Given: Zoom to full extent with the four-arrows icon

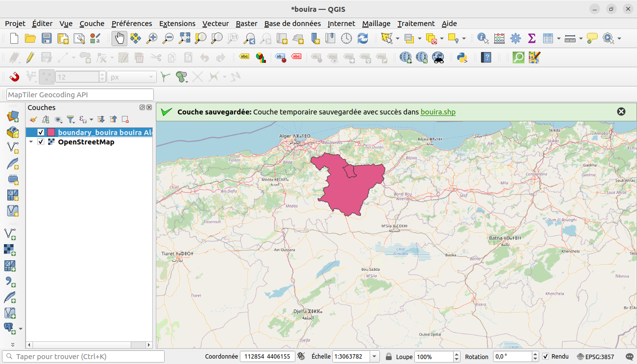Looking at the screenshot, I should click(x=184, y=38).
